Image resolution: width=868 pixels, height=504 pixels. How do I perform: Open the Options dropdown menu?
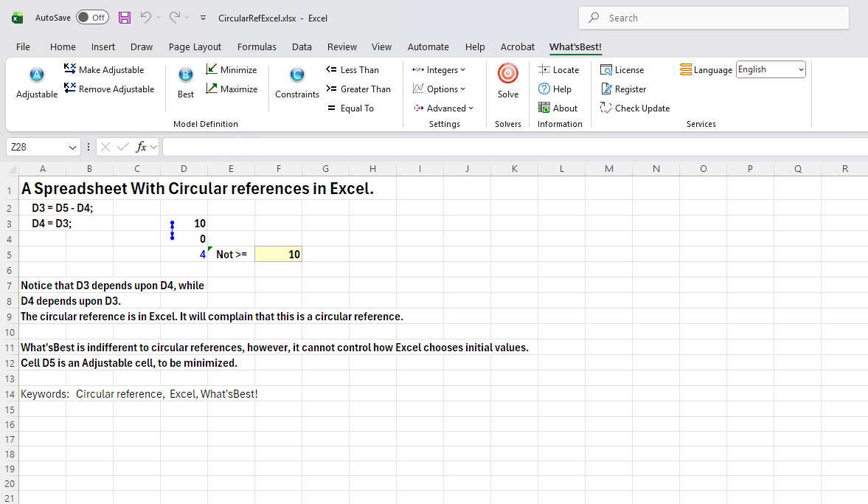pos(439,89)
